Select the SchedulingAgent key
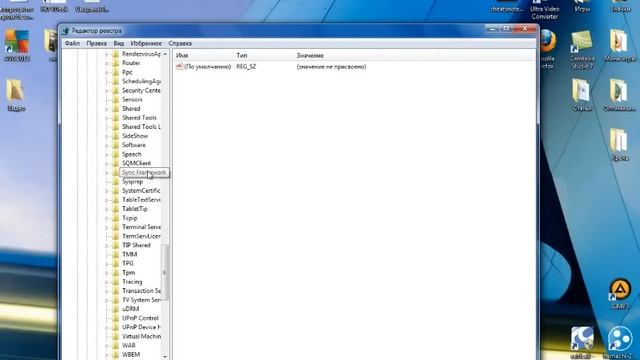This screenshot has height=360, width=640. click(141, 81)
